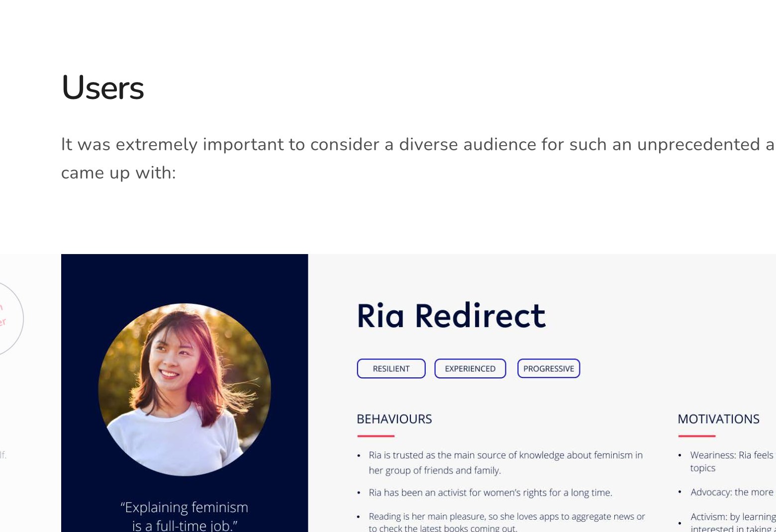Click the MOTIVATIONS column heading
The height and width of the screenshot is (532, 776).
(718, 419)
